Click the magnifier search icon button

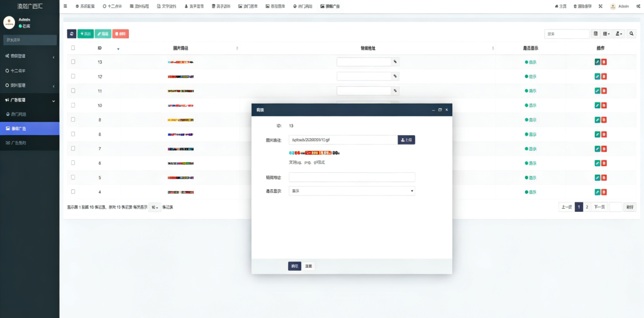(631, 34)
